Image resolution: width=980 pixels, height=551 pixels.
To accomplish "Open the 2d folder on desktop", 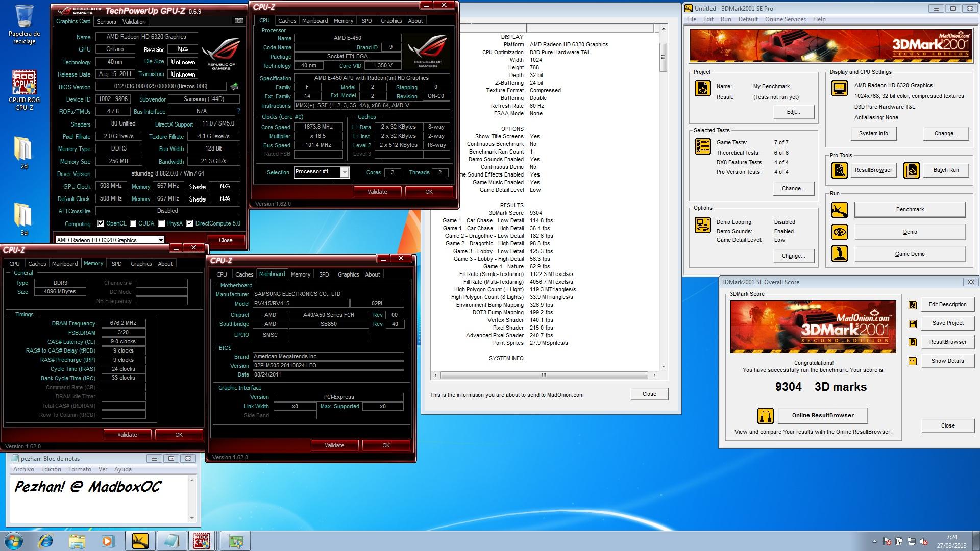I will click(23, 153).
